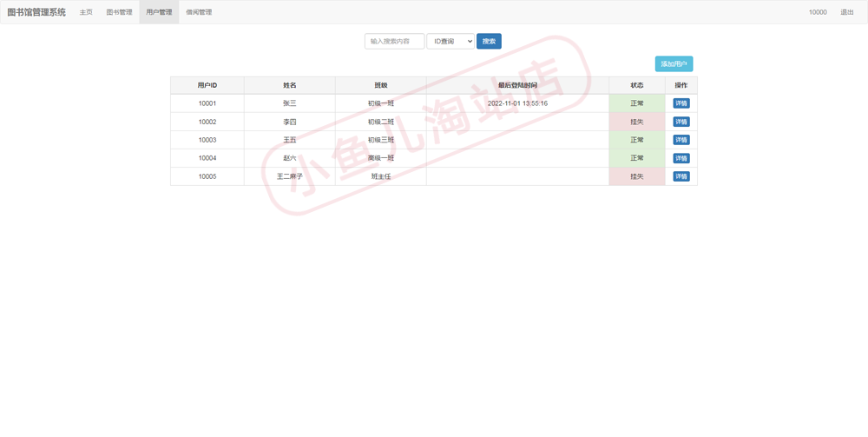868x437 pixels.
Task: Click the 图书馆管理系统 brand title
Action: point(36,12)
